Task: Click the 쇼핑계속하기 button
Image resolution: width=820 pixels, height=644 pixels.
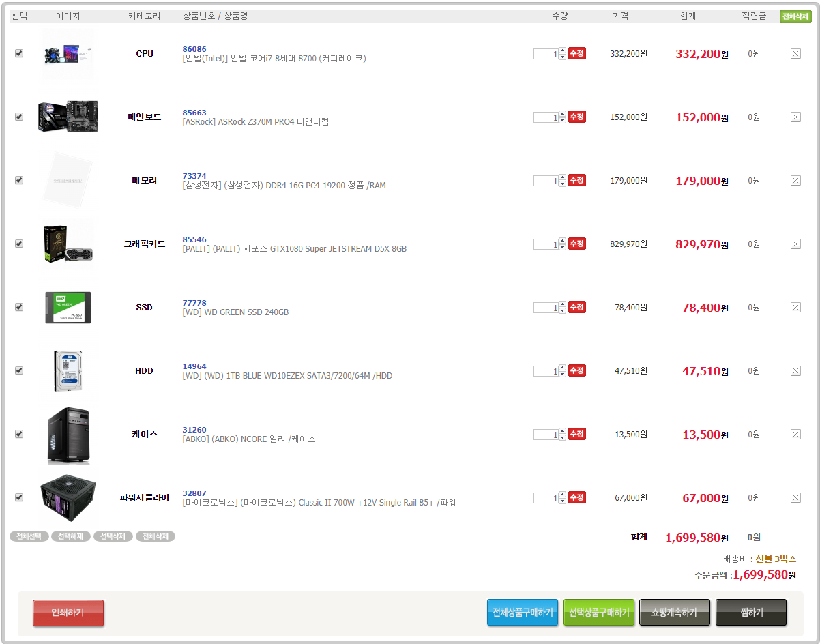Action: tap(675, 613)
